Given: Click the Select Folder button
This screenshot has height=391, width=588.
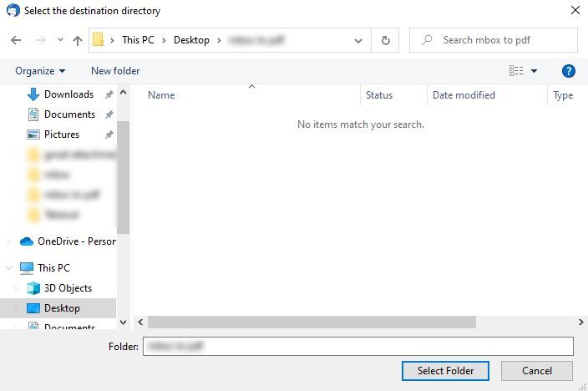Looking at the screenshot, I should tap(445, 371).
